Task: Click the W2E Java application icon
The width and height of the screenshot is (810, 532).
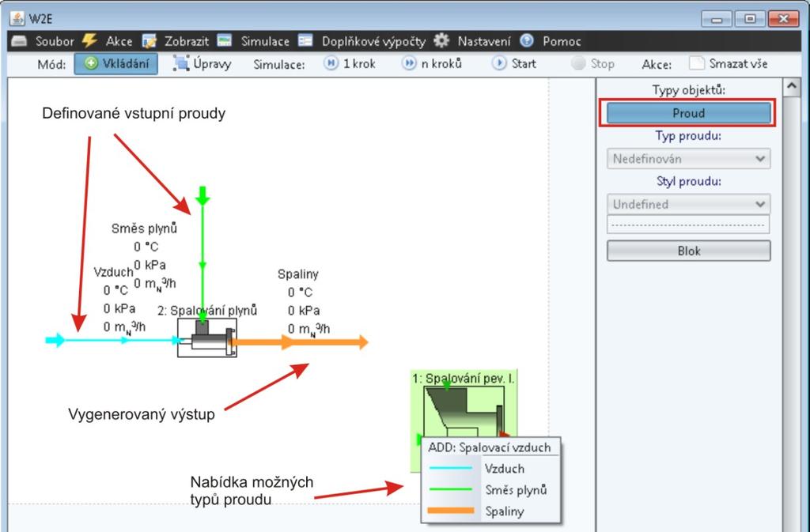Action: point(17,19)
